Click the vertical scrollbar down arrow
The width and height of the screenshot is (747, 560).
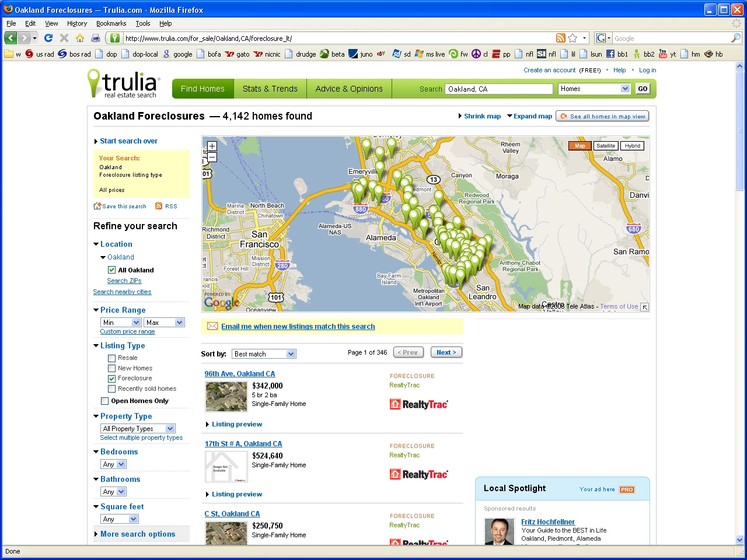click(740, 540)
